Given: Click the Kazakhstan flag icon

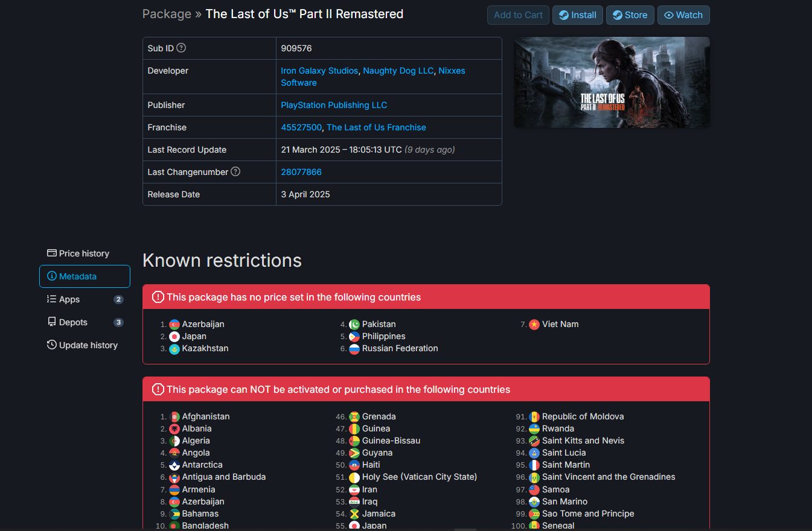Looking at the screenshot, I should (x=174, y=349).
